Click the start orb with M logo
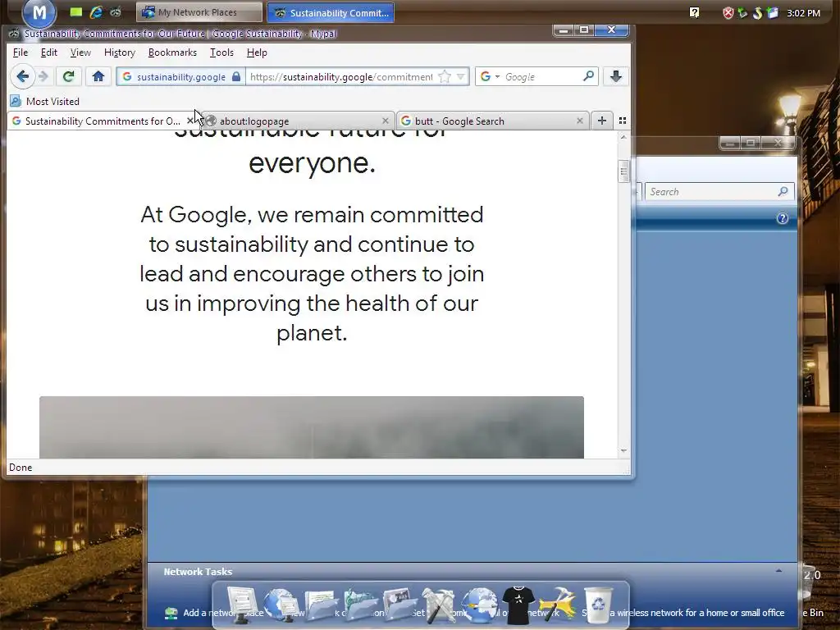This screenshot has height=630, width=840. click(39, 11)
